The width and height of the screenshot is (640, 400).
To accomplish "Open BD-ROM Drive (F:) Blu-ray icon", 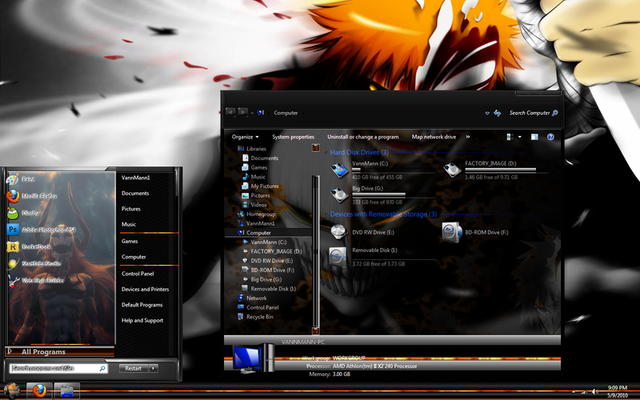I will point(451,232).
